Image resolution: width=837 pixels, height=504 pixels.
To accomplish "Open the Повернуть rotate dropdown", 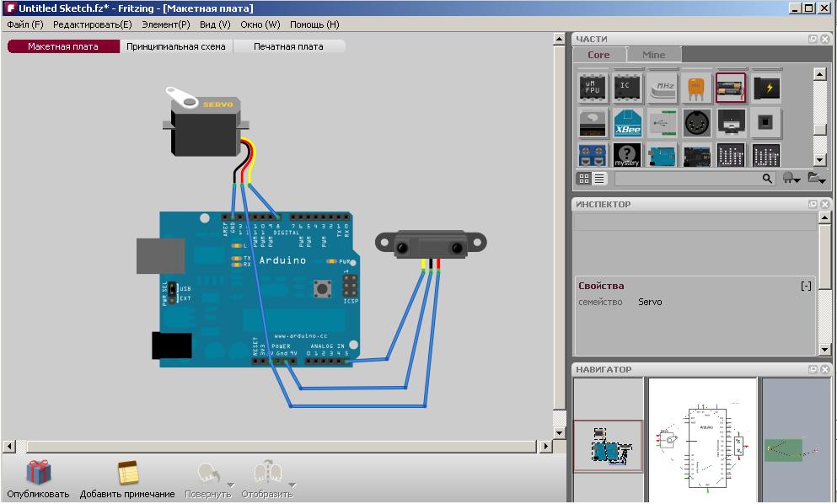I will coord(220,485).
